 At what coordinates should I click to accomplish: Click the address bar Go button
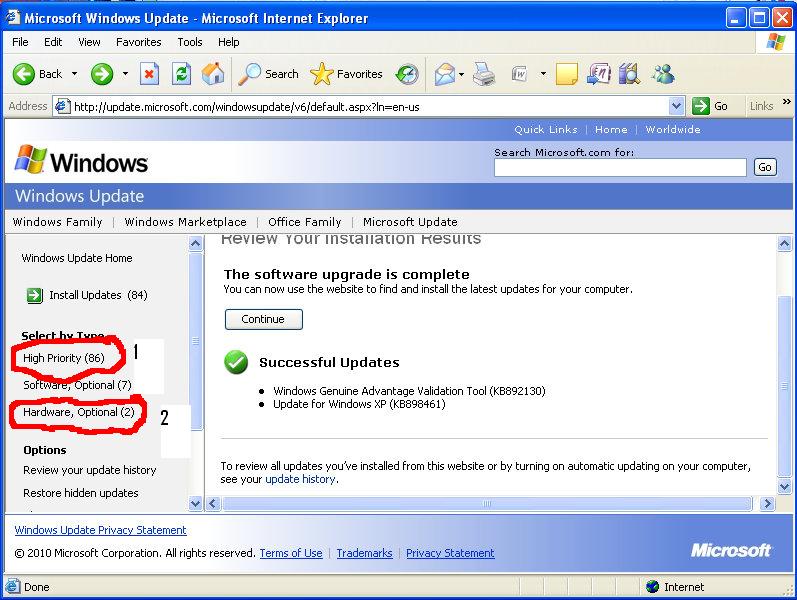click(x=710, y=106)
